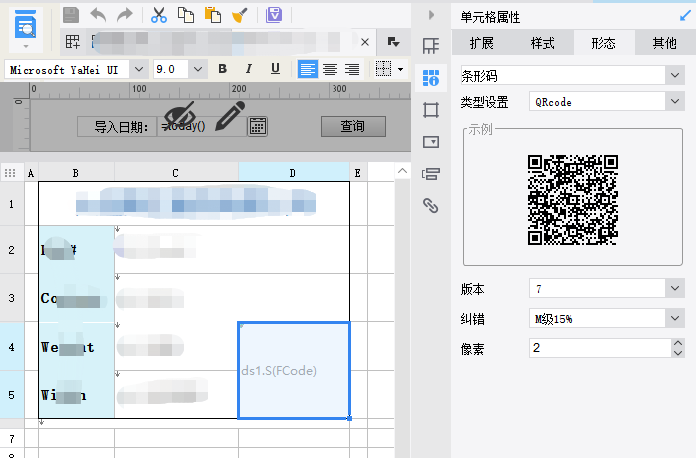Apply cell border style
This screenshot has height=458, width=696.
coord(384,69)
